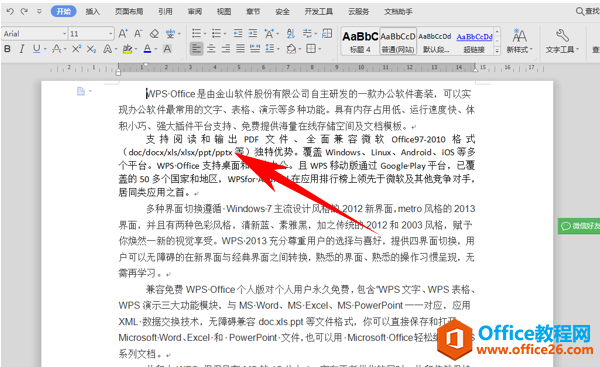The height and width of the screenshot is (367, 600).
Task: Apply the 普通(网站) style
Action: 398,42
